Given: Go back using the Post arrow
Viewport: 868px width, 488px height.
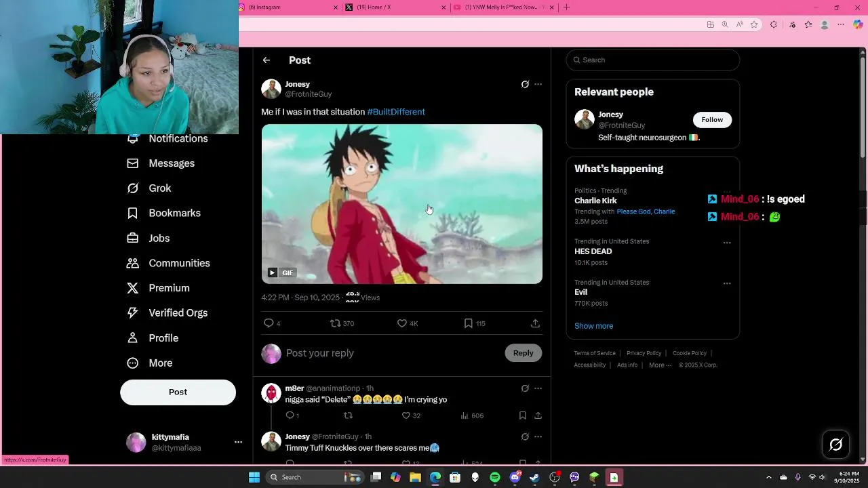Looking at the screenshot, I should point(267,60).
